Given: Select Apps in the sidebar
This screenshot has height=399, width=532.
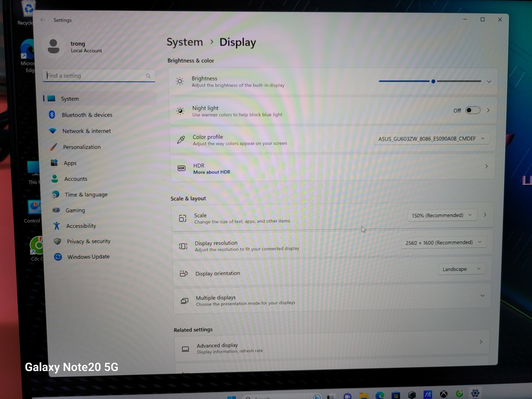Looking at the screenshot, I should tap(70, 163).
